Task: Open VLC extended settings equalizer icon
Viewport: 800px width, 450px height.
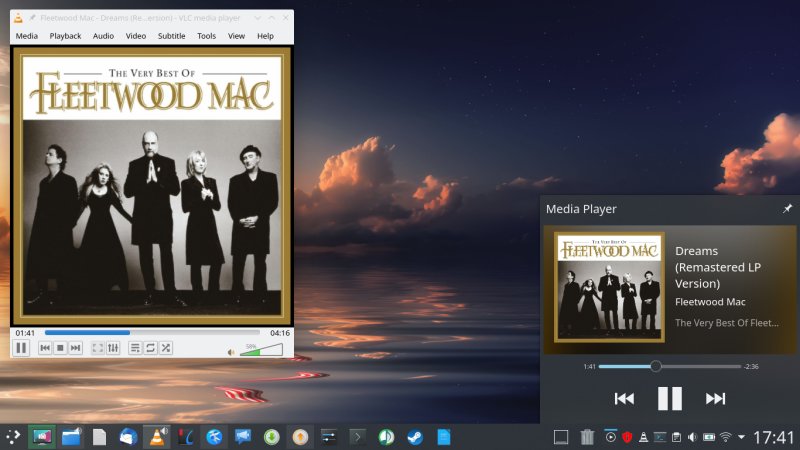Action: (x=113, y=348)
